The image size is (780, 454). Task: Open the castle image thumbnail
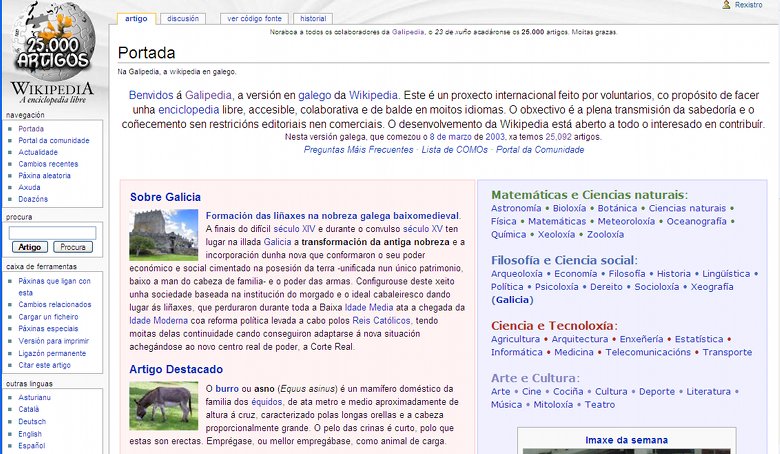click(x=164, y=235)
